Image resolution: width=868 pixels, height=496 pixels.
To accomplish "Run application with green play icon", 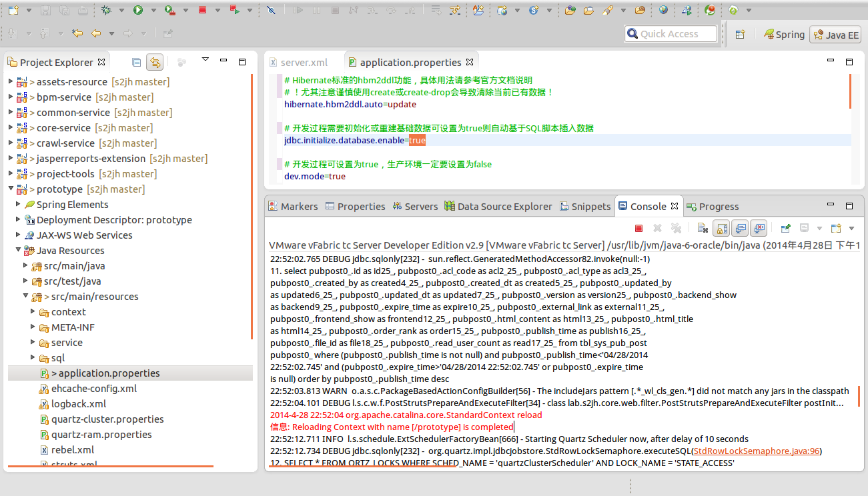I will tap(138, 10).
